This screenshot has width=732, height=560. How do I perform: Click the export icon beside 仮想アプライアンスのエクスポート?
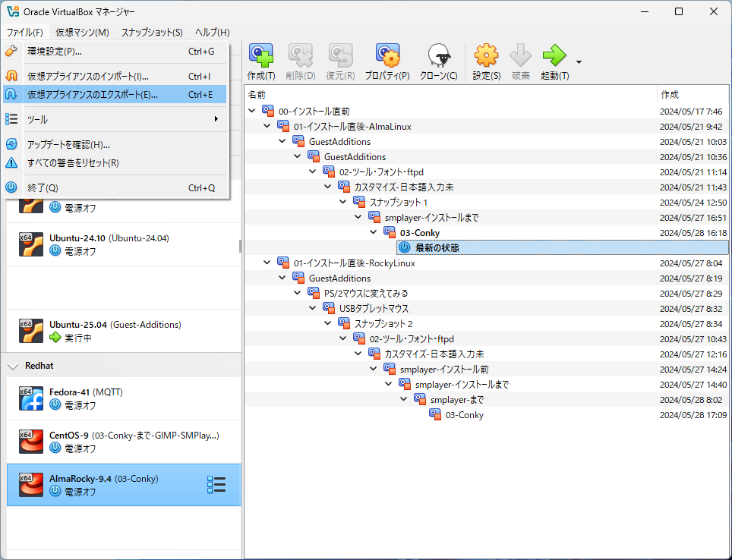[x=11, y=94]
